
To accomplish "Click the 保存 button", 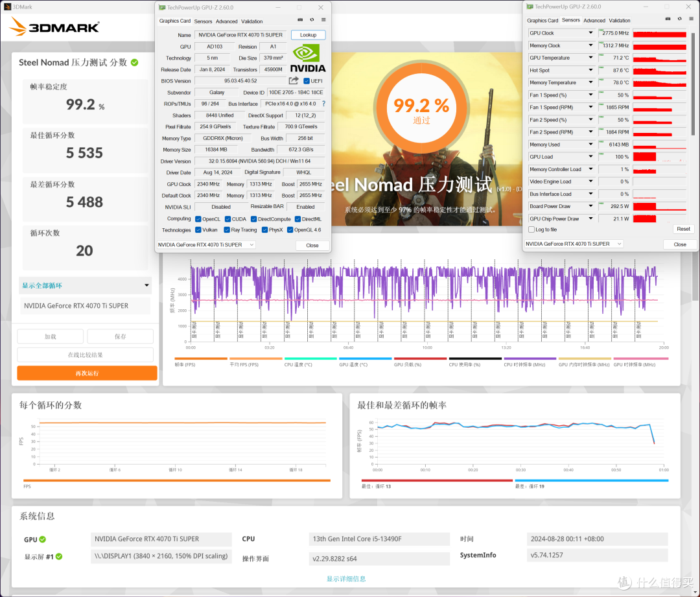I will 121,336.
